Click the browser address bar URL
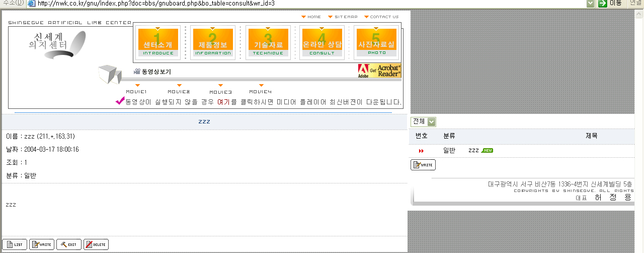Viewport: 644px width, 253px height. [156, 3]
